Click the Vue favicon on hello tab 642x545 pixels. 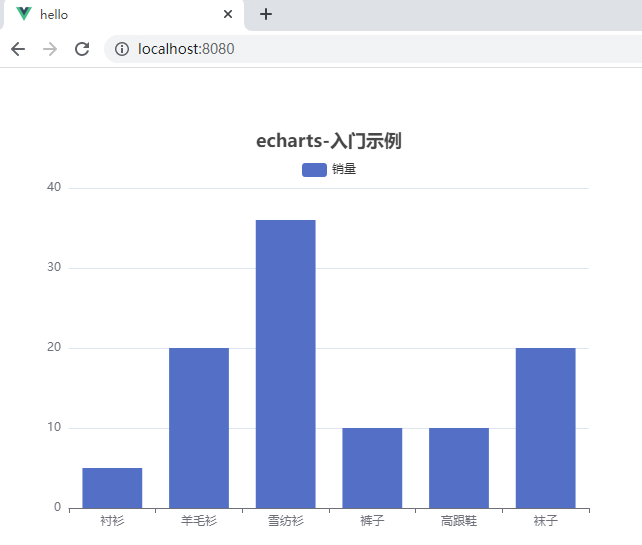click(24, 14)
